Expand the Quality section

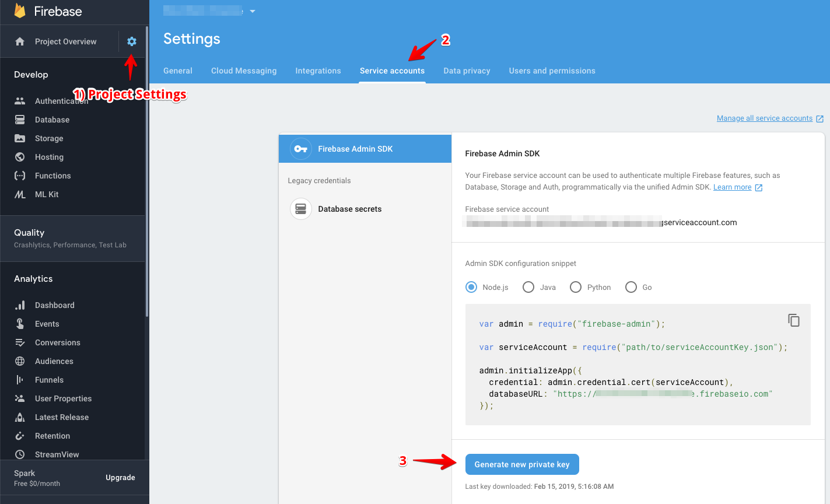pos(72,238)
